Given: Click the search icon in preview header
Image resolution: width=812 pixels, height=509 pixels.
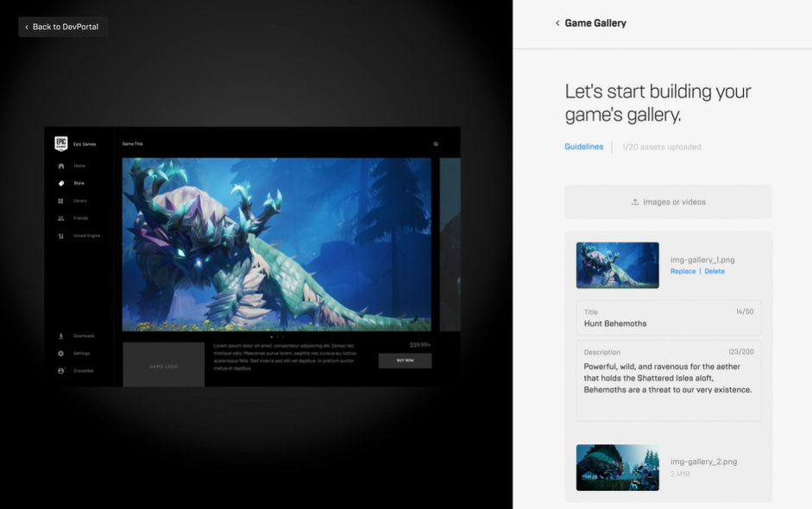Looking at the screenshot, I should pos(436,144).
